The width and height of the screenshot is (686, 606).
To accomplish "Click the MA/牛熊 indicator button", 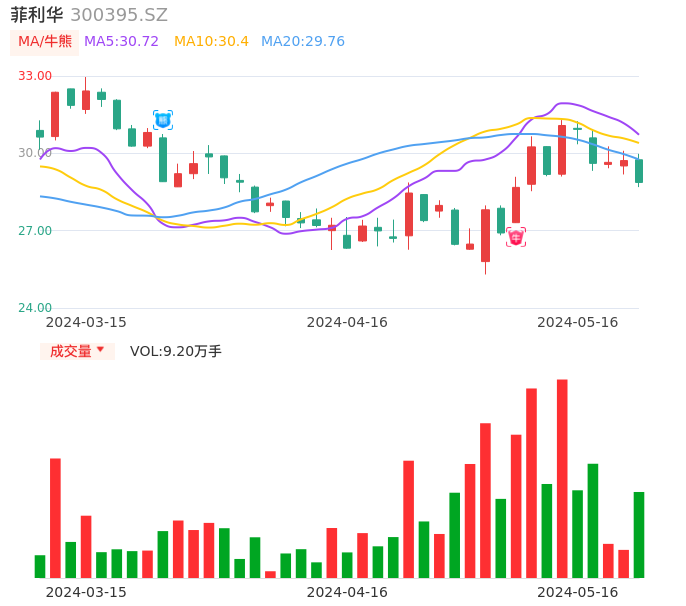I will [44, 42].
